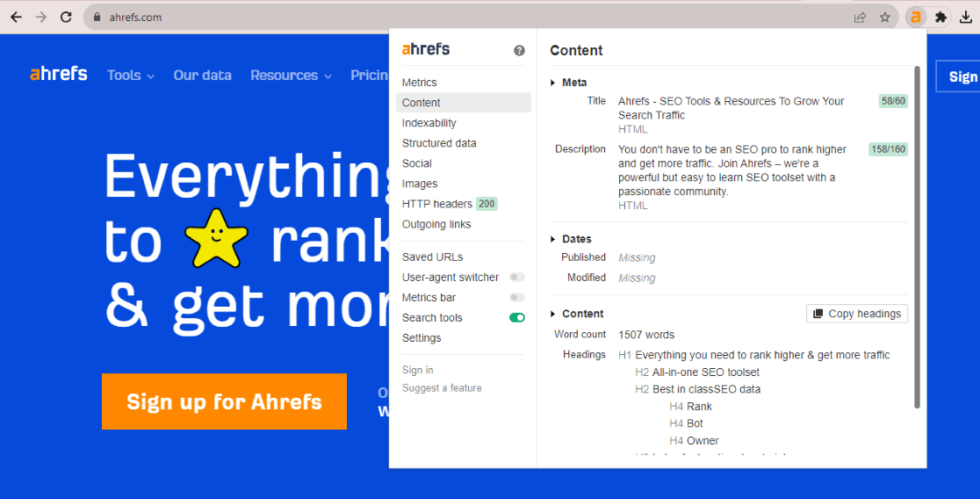Open Structured data in sidebar
Image resolution: width=980 pixels, height=499 pixels.
(x=463, y=143)
